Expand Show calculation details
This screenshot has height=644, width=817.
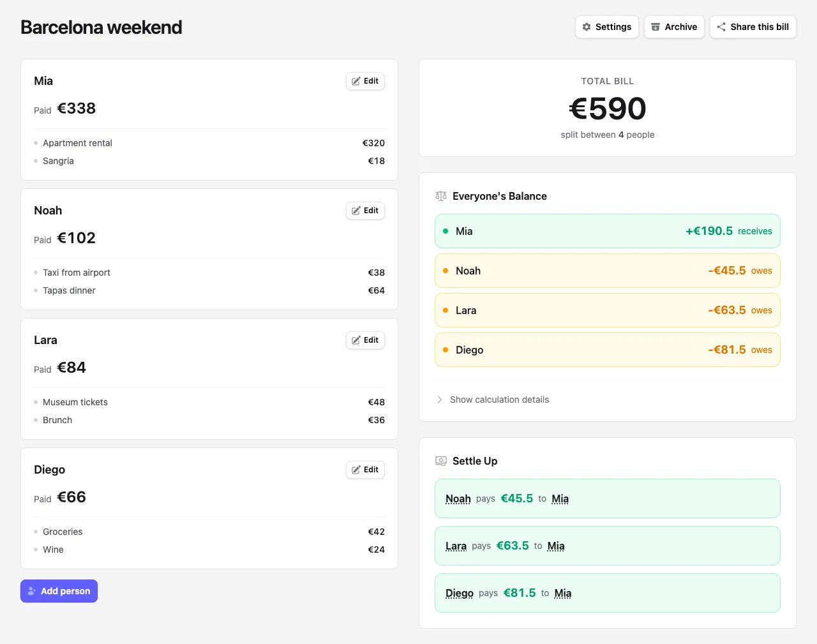(x=493, y=400)
